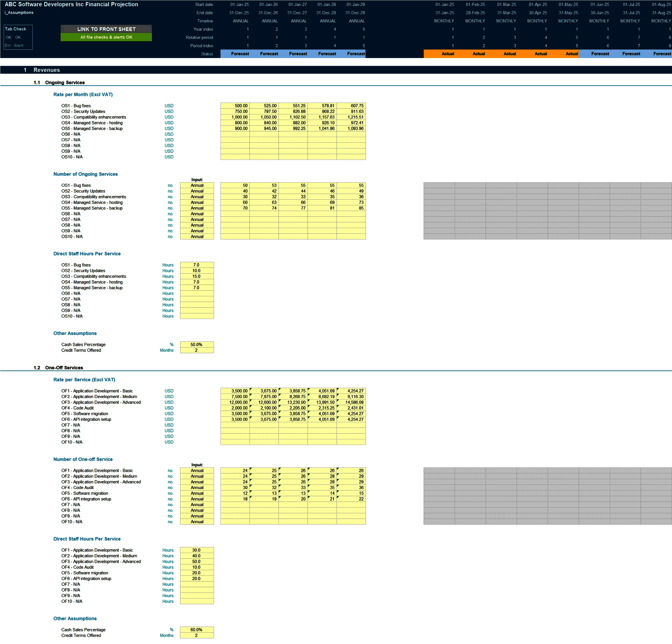Open the OF1 Application Development Basic Annual dropdown

(197, 470)
